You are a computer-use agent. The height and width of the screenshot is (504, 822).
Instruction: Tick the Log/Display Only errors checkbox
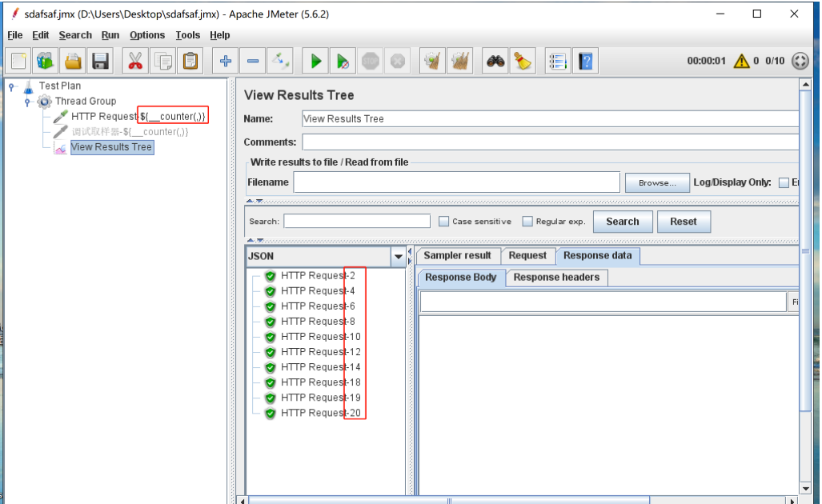pos(784,182)
